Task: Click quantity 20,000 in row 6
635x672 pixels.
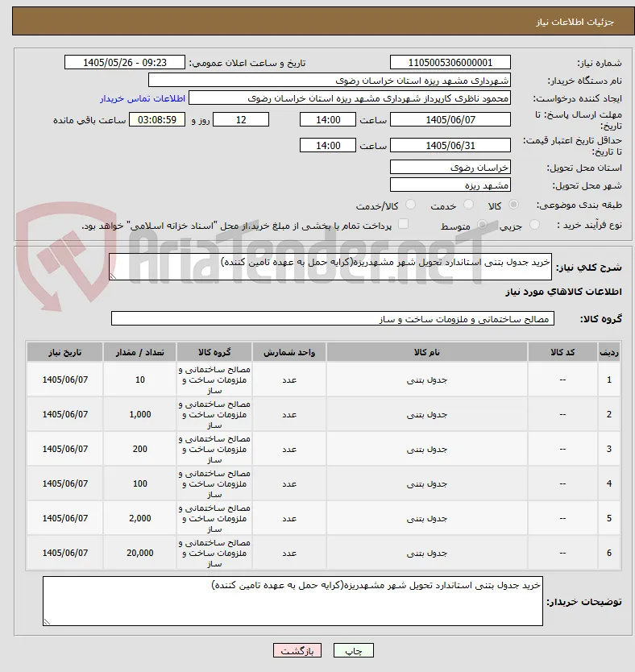Action: point(140,554)
